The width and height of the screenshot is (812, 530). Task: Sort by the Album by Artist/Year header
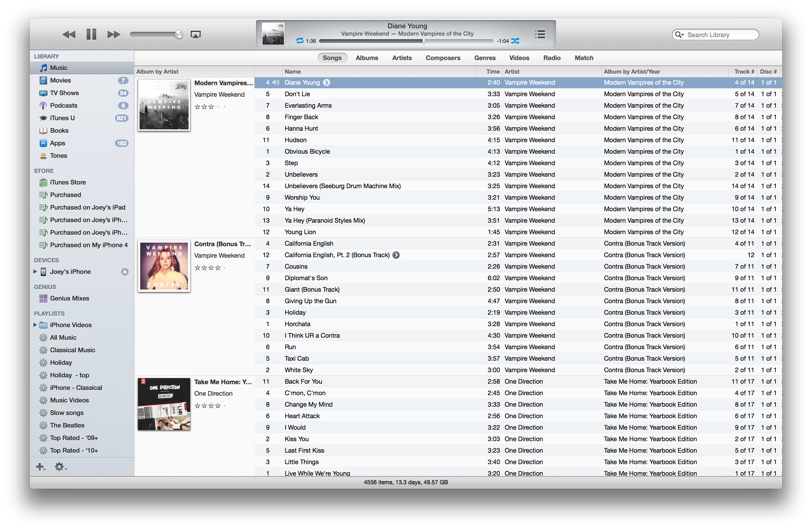(665, 72)
